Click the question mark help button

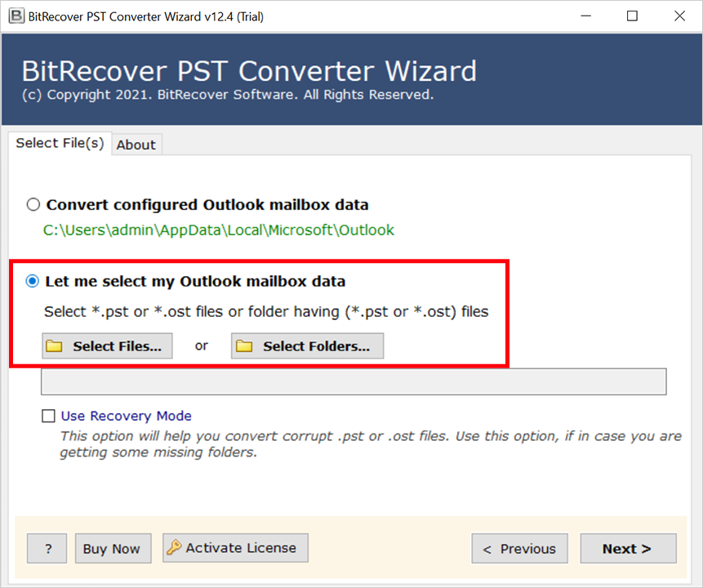47,549
